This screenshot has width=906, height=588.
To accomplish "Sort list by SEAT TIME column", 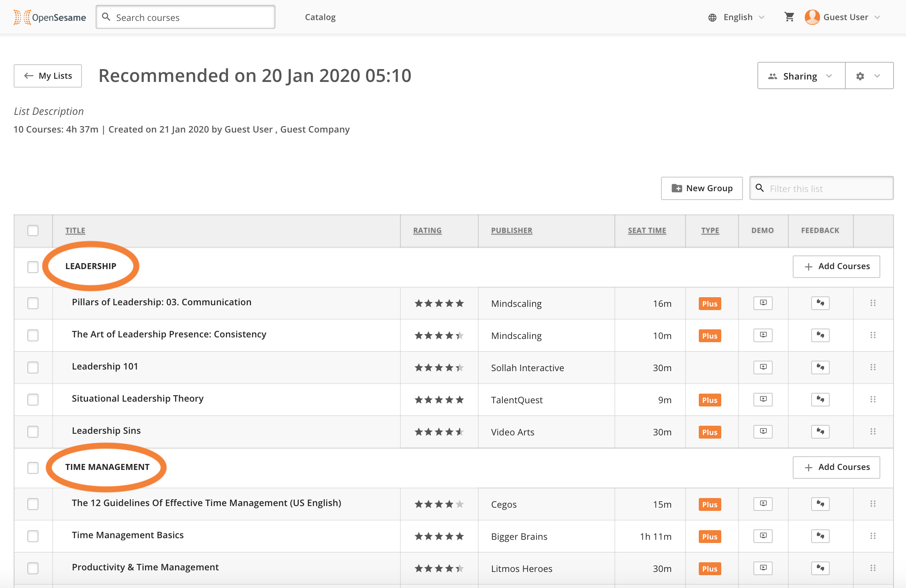I will [647, 231].
